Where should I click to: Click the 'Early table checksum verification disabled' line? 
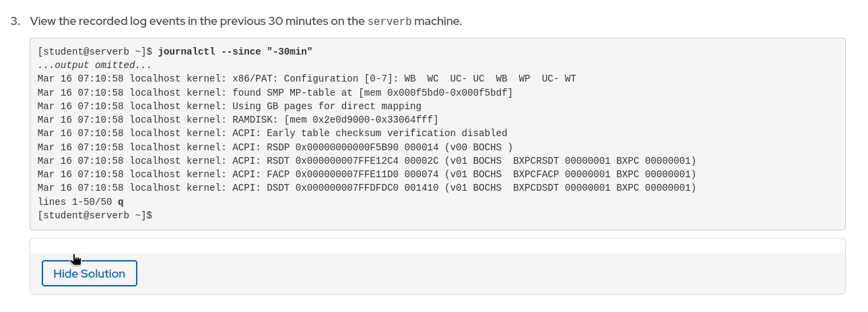click(x=272, y=133)
